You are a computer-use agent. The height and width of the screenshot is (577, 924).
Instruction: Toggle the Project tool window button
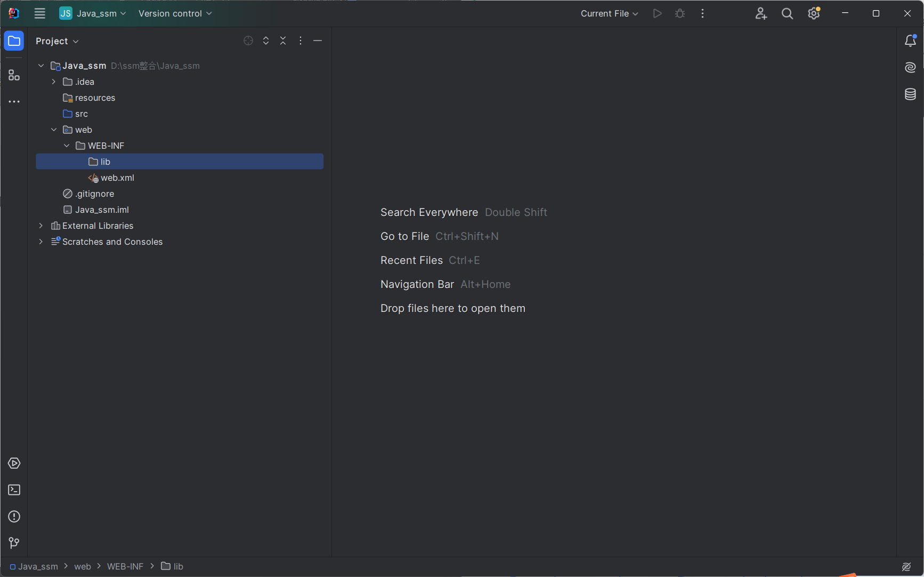coord(14,41)
